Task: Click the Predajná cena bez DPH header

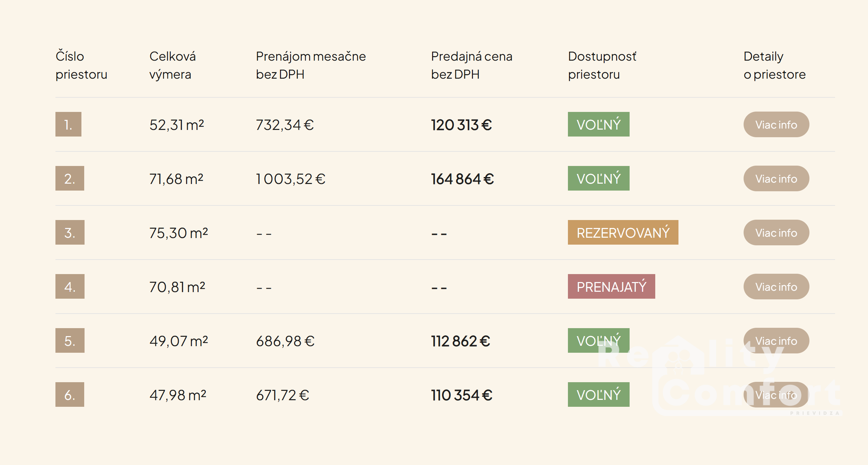Action: (471, 65)
